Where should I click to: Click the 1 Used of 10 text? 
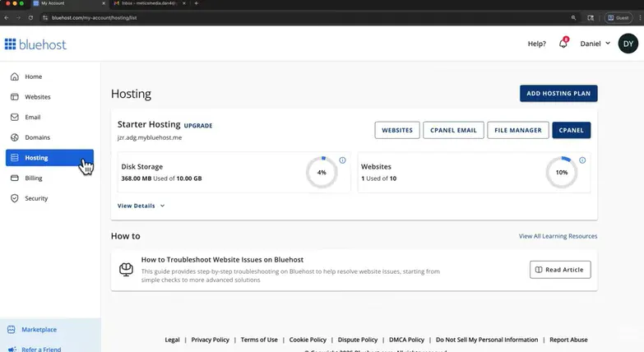pyautogui.click(x=378, y=178)
